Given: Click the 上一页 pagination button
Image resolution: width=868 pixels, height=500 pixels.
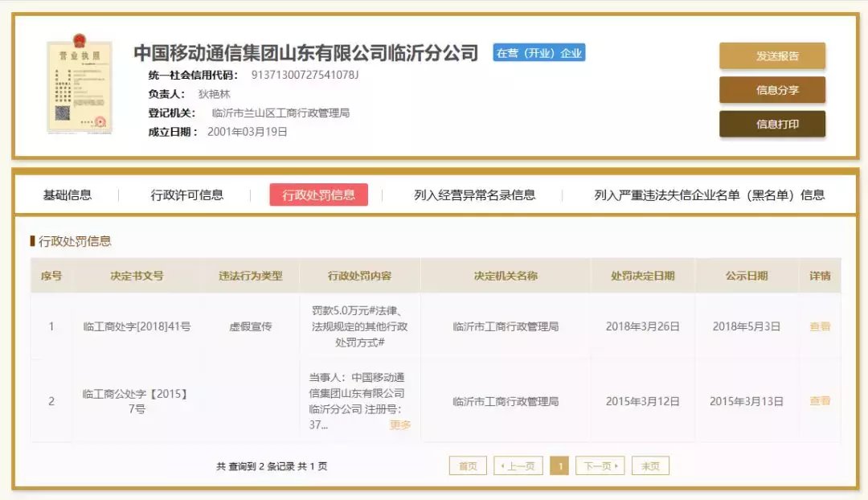Looking at the screenshot, I should pos(518,466).
